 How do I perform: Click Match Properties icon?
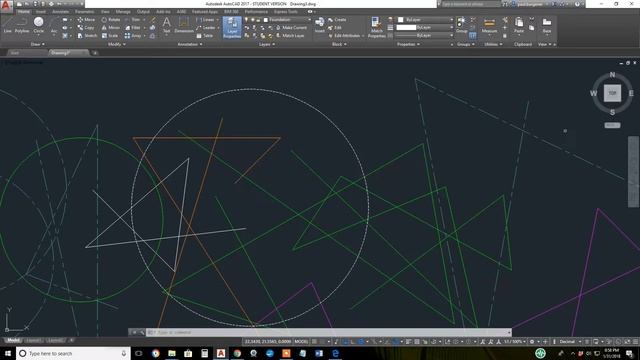tap(376, 28)
